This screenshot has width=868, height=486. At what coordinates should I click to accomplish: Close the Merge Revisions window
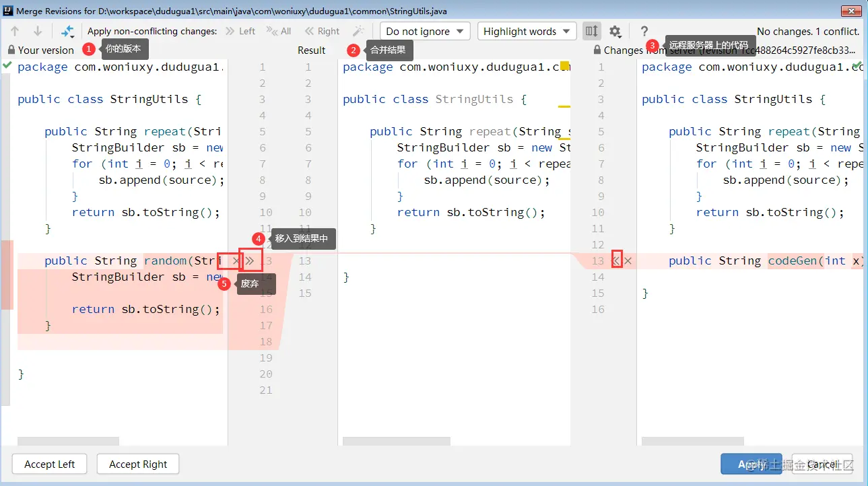point(851,10)
